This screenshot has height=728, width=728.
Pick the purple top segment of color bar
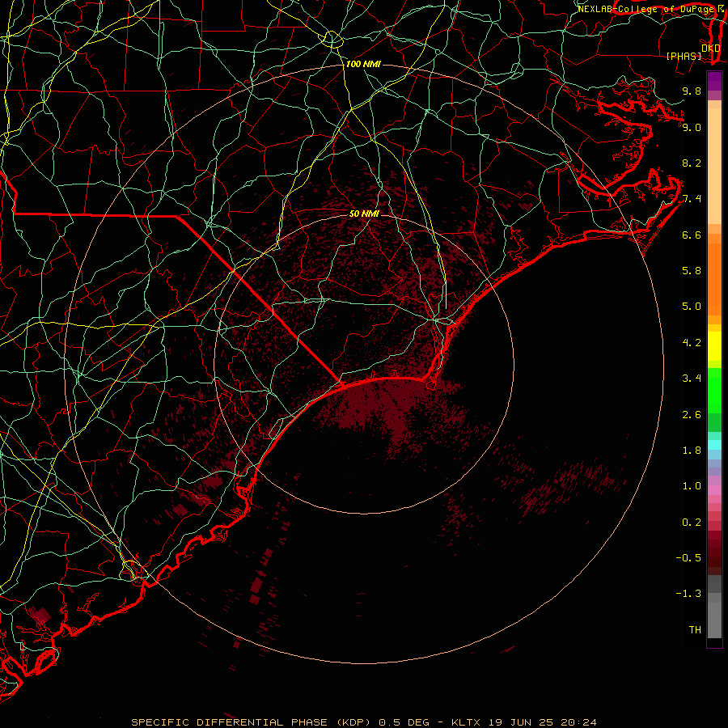click(714, 81)
